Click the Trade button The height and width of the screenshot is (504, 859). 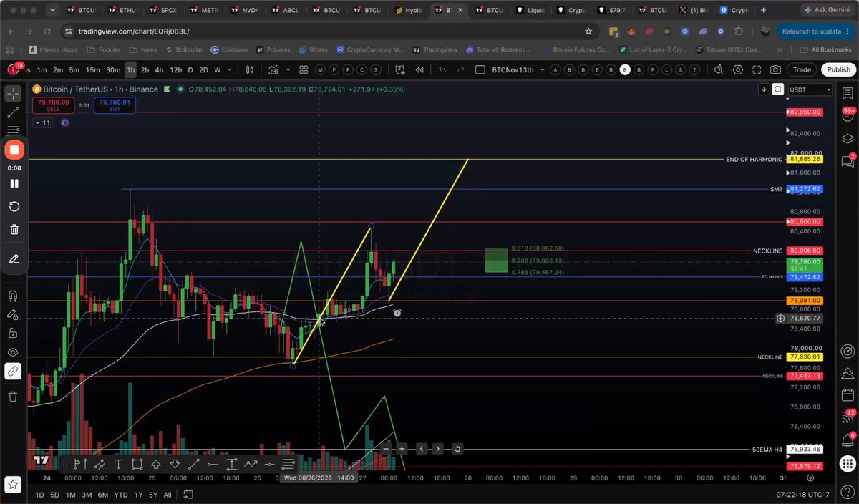pos(802,69)
